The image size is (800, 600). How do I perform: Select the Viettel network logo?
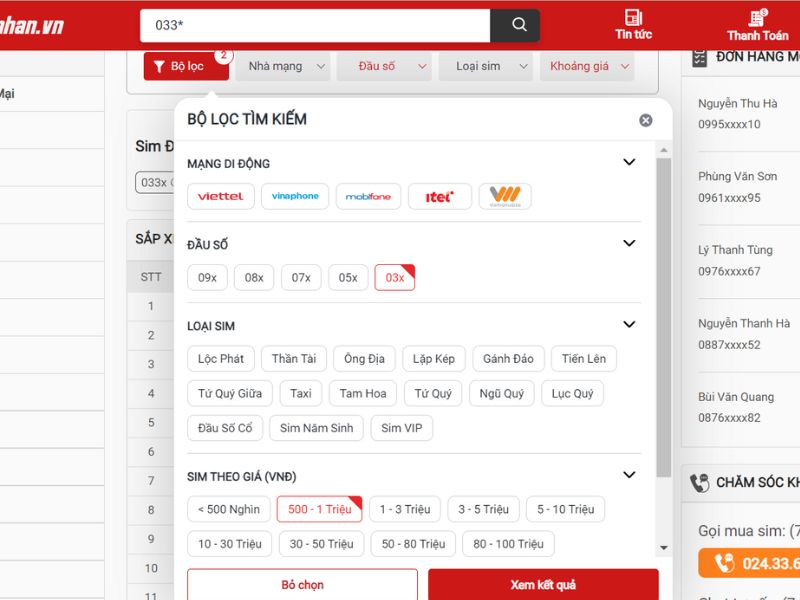221,196
